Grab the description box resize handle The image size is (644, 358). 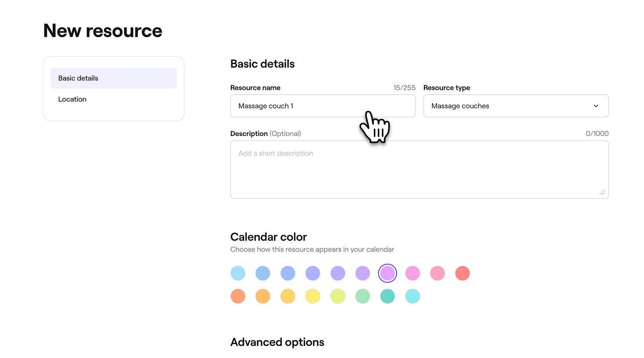pyautogui.click(x=602, y=192)
